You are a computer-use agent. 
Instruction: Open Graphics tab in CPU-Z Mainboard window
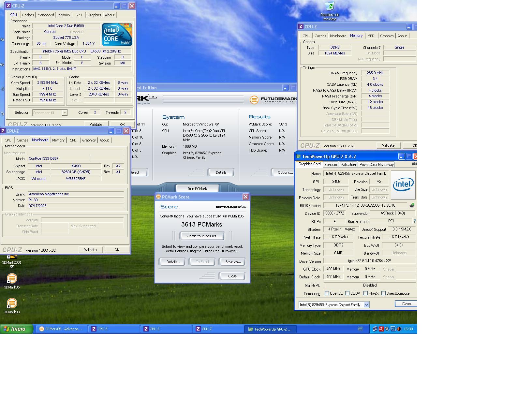coord(89,140)
